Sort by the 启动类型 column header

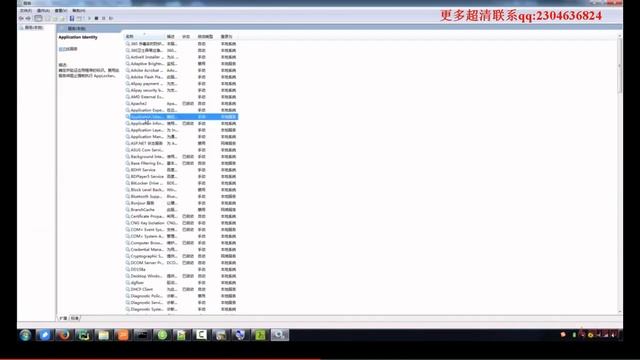tap(208, 36)
